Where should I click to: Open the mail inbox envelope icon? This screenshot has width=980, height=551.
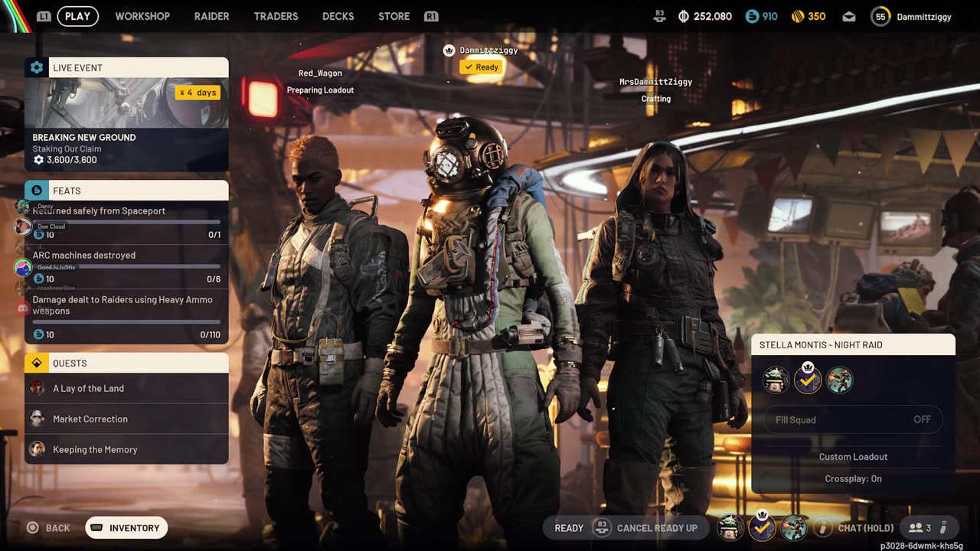click(848, 16)
